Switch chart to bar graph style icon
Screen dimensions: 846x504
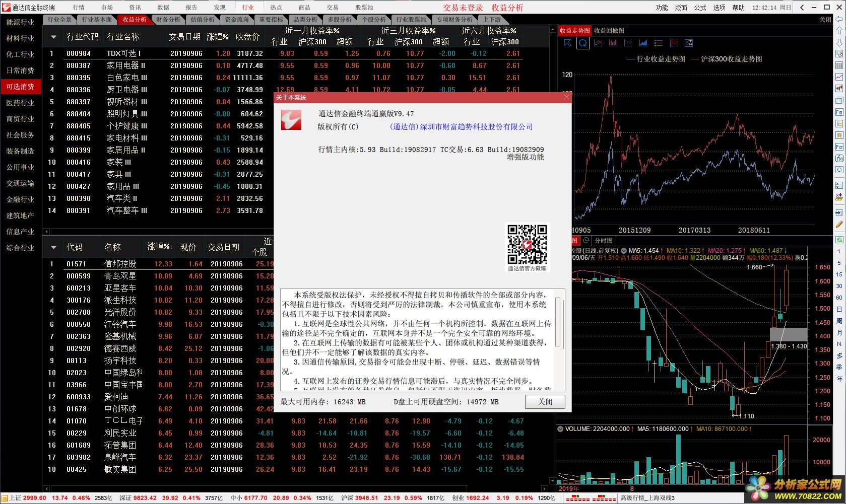tap(613, 43)
